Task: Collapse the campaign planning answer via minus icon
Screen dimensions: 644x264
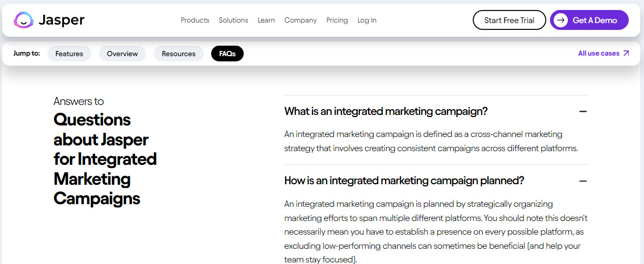Action: (x=583, y=181)
